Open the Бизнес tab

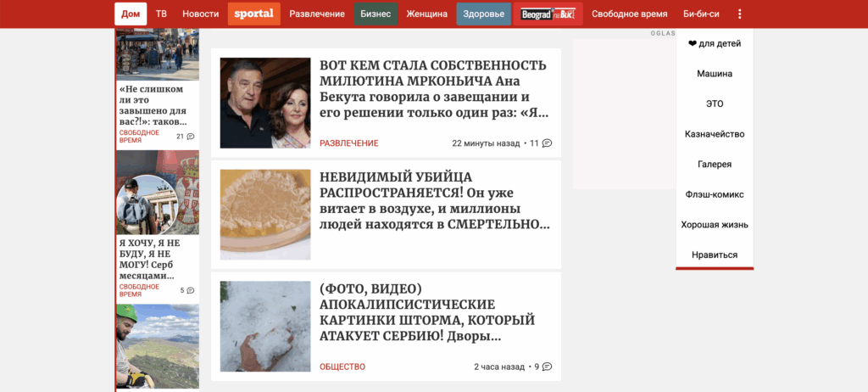pos(376,14)
